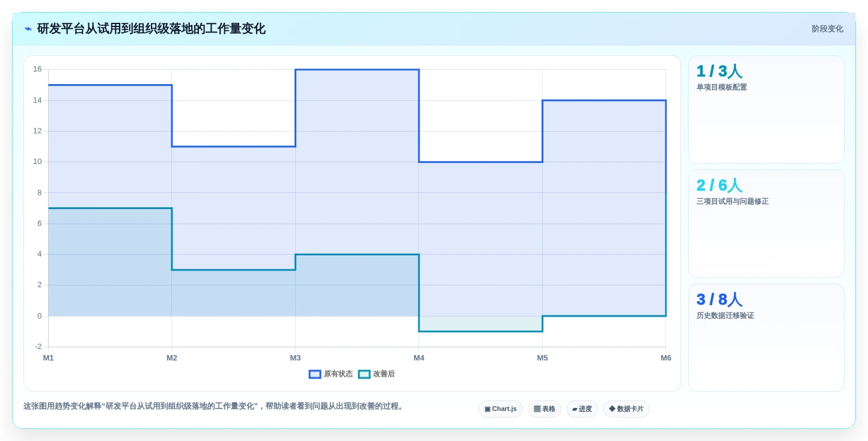Click 三项目试用与问题修正 card label
This screenshot has height=441, width=868.
tap(733, 202)
